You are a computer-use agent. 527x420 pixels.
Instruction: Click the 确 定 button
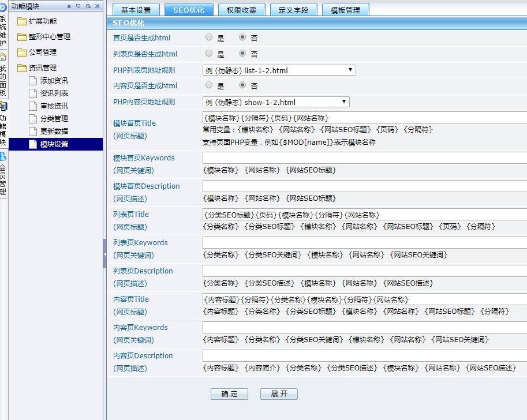(229, 394)
